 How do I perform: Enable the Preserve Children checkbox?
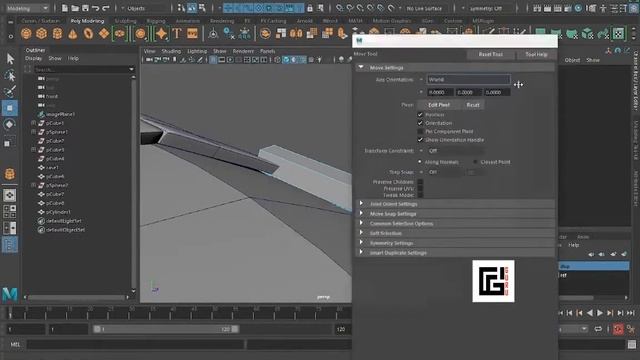coord(420,182)
